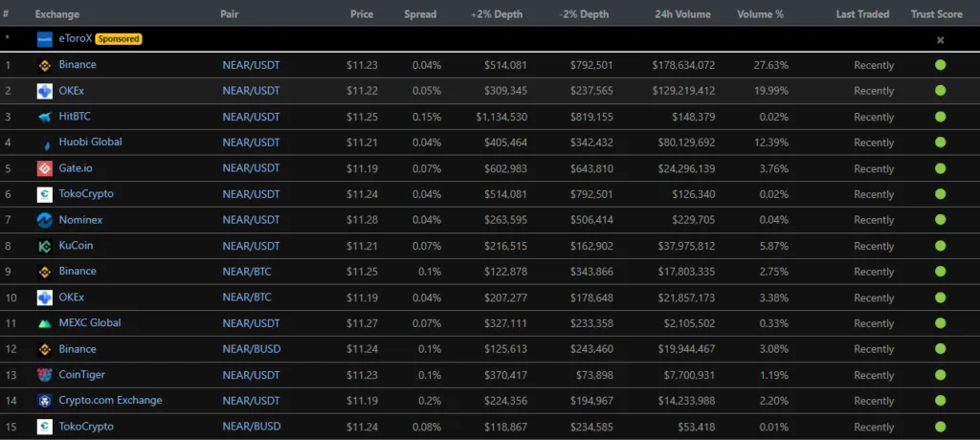The height and width of the screenshot is (440, 980).
Task: Open the Nominex exchange link
Action: (x=80, y=220)
